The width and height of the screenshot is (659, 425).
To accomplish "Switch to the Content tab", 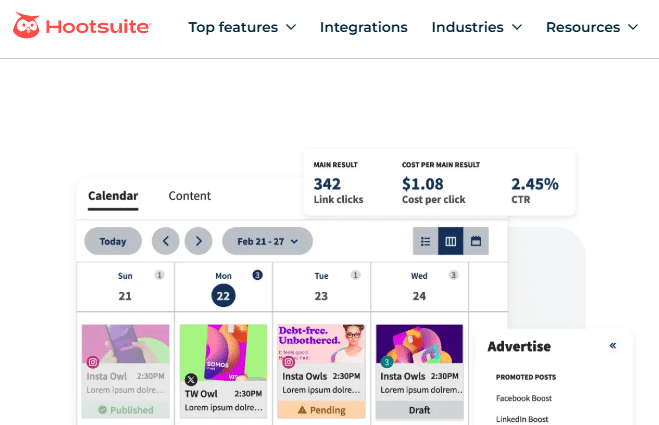I will tap(190, 196).
